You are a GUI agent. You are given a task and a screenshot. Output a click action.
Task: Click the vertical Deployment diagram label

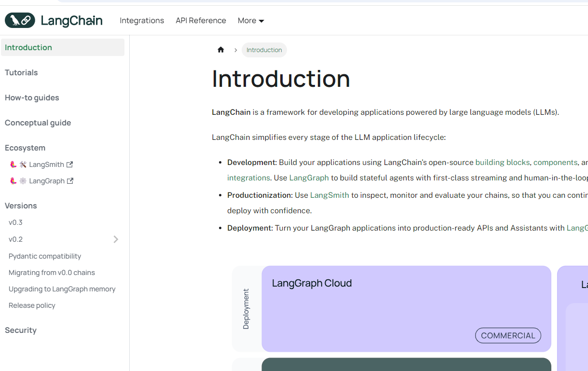coord(246,309)
